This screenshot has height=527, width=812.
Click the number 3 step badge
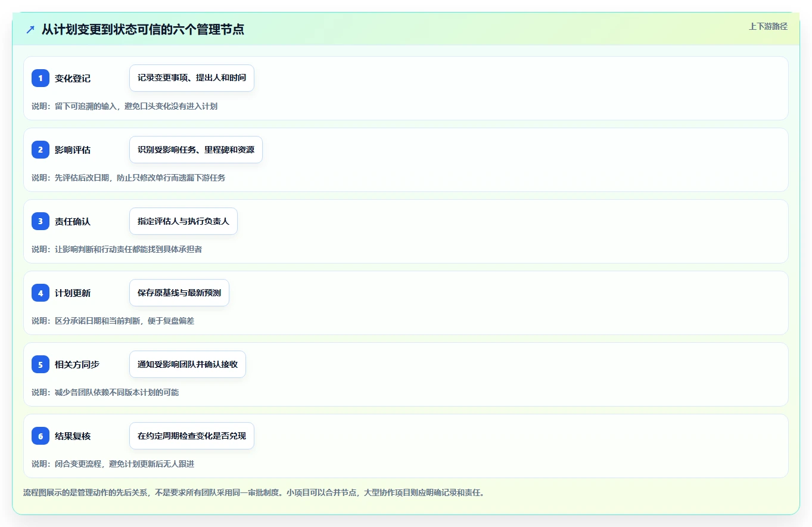[x=41, y=221]
